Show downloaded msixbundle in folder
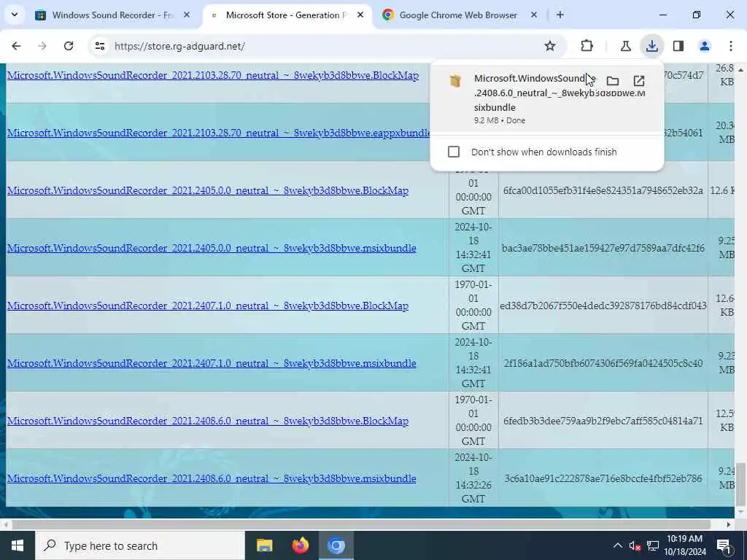The image size is (747, 560). coord(613,81)
